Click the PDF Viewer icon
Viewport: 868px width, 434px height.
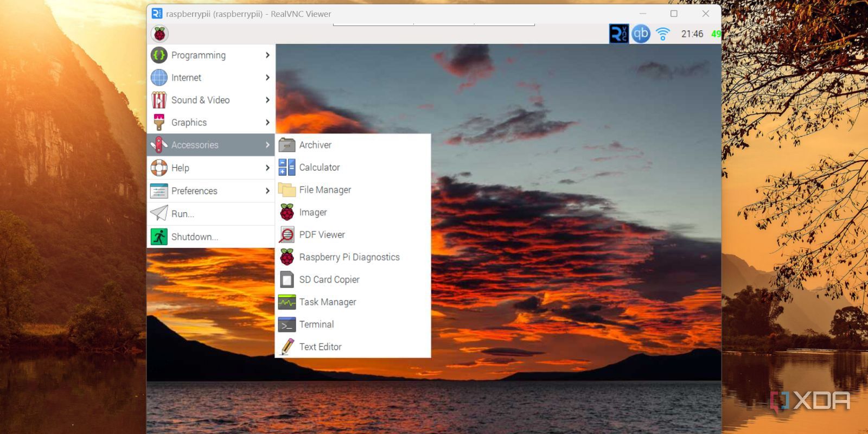(287, 235)
